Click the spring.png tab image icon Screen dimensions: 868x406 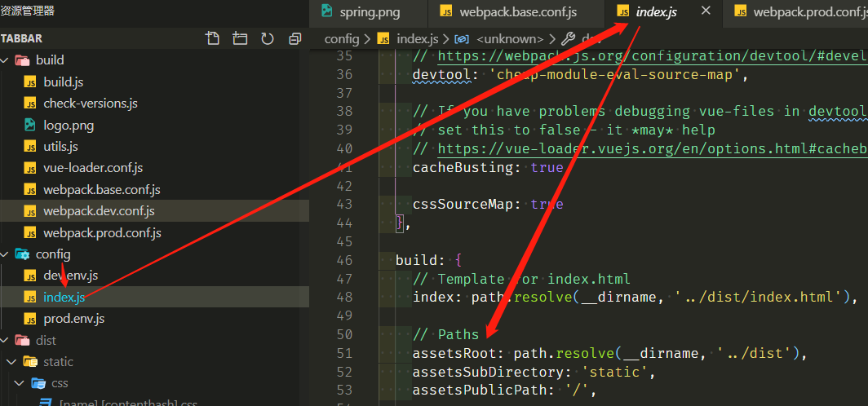click(x=326, y=11)
